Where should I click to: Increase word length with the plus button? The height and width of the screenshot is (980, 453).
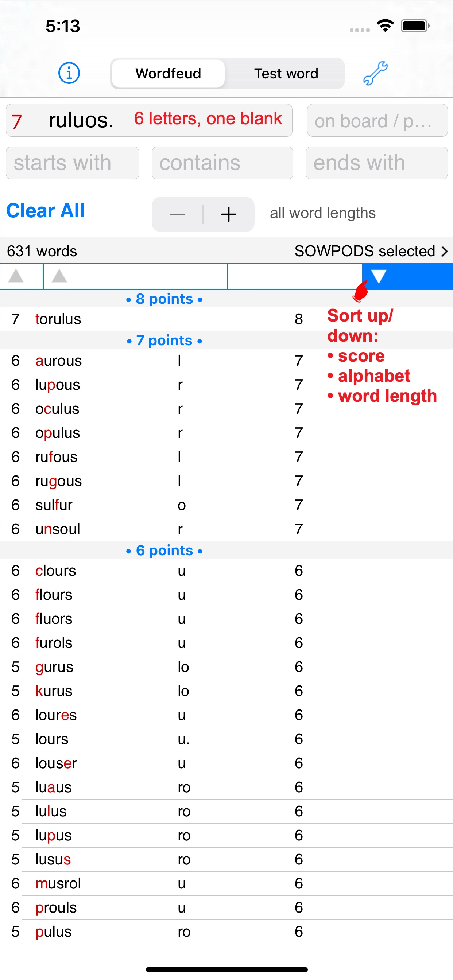click(228, 214)
